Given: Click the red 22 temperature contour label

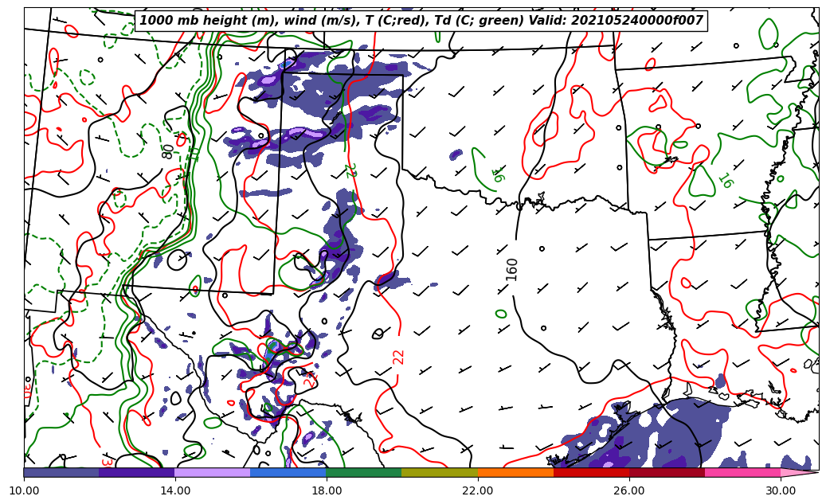Looking at the screenshot, I should 399,357.
